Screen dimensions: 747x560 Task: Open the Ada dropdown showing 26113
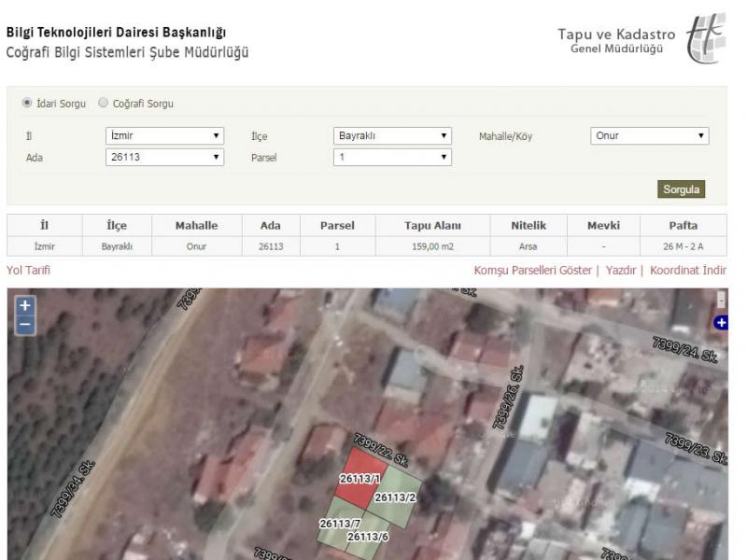(164, 158)
